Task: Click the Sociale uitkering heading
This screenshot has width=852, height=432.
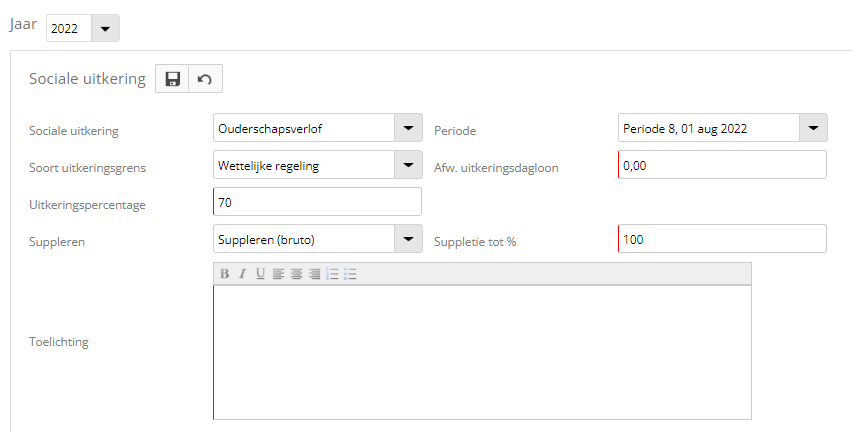Action: 87,79
